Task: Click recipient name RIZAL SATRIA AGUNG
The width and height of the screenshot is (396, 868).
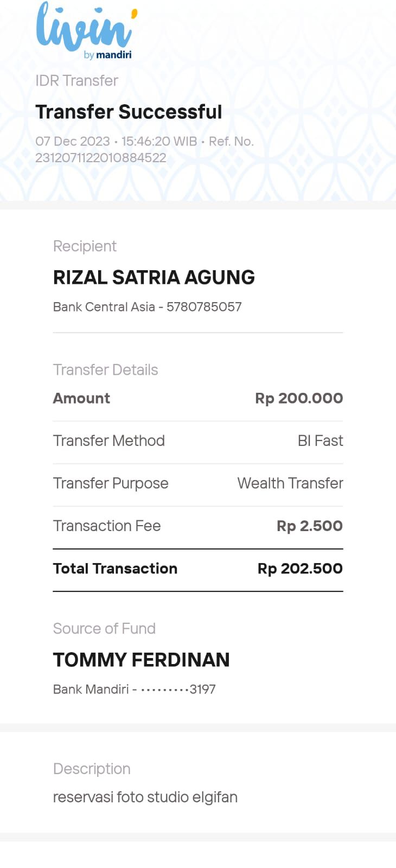Action: click(154, 277)
